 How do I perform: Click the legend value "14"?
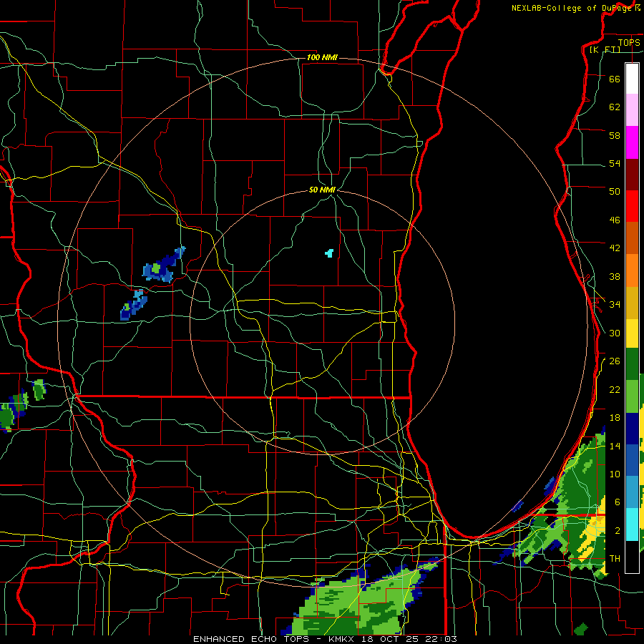[x=615, y=446]
